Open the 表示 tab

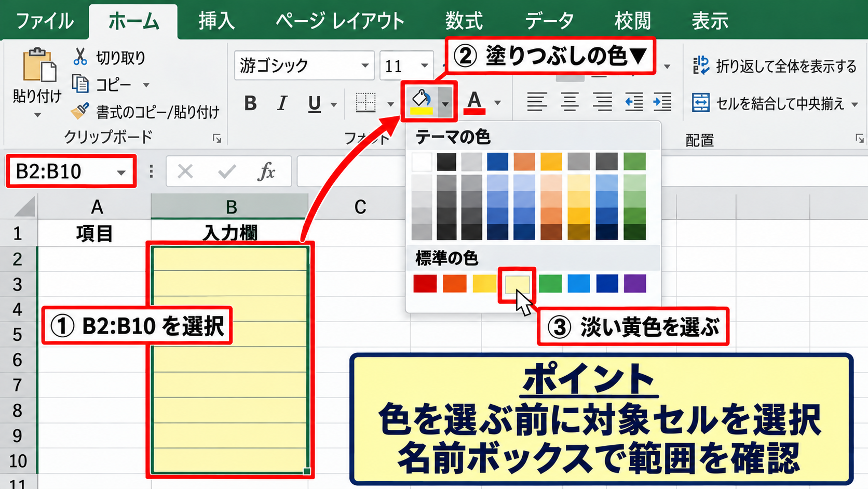[710, 21]
